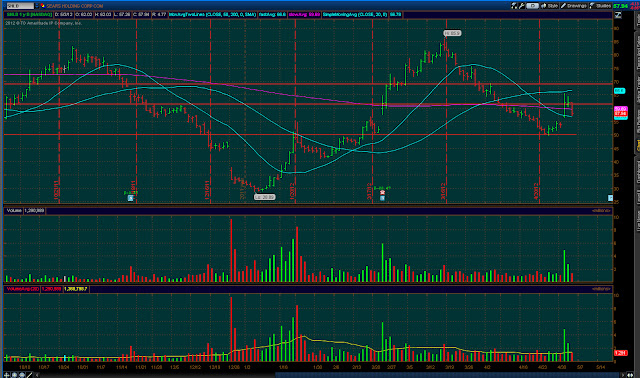Click the red 1.2M volume axis tag
The height and width of the screenshot is (378, 640).
click(620, 353)
